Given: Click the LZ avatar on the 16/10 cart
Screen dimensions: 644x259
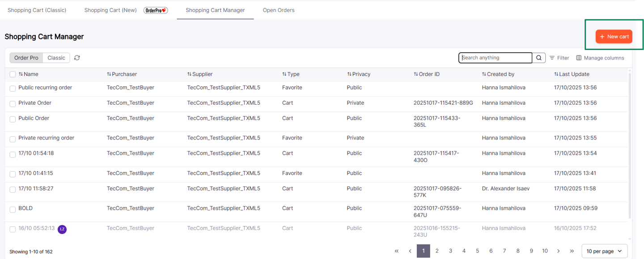Looking at the screenshot, I should tap(62, 229).
